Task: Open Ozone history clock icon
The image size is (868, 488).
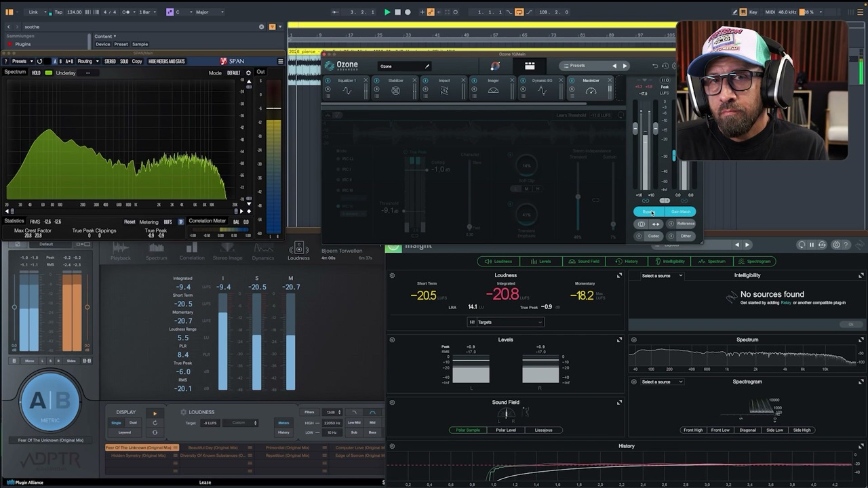Action: 665,66
